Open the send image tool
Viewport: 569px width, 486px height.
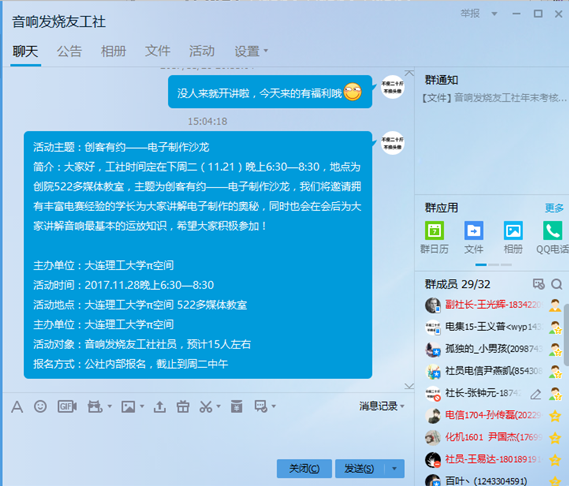coord(128,407)
